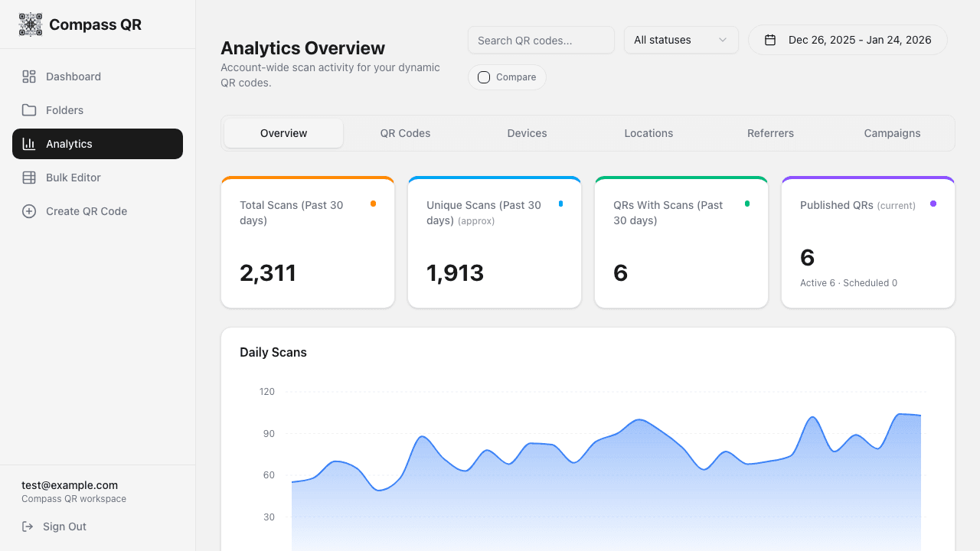Click the Sign Out arrow icon
Screen dimensions: 980x551
click(27, 527)
